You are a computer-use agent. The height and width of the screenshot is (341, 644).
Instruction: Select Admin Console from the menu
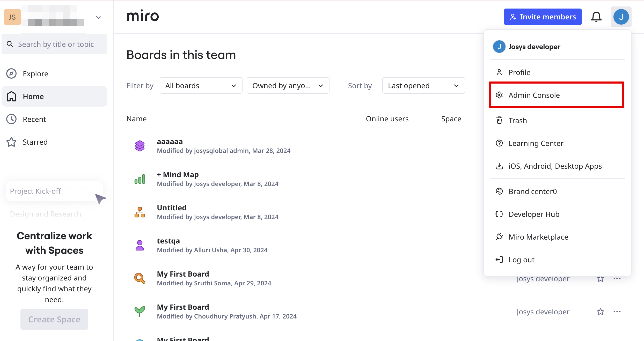[534, 95]
